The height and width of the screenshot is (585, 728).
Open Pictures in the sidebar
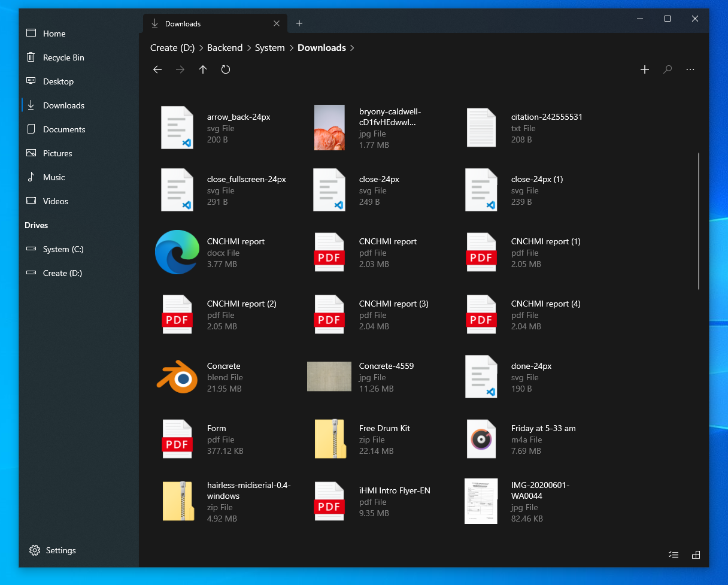click(80, 153)
